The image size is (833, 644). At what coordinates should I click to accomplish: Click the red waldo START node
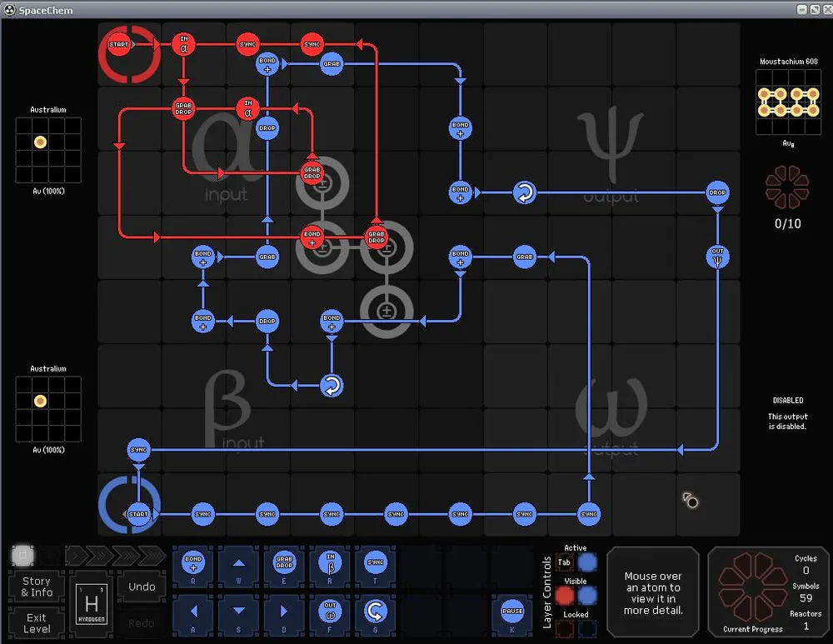tap(119, 44)
